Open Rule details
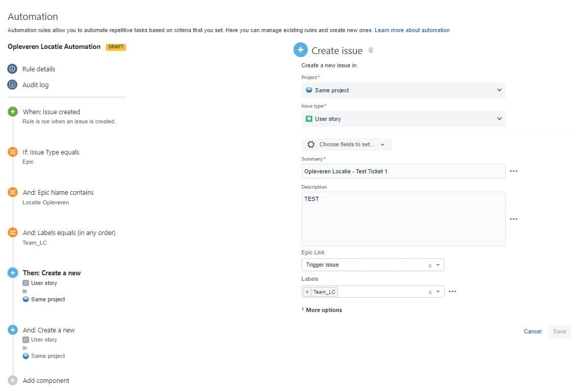588x391 pixels. point(39,69)
